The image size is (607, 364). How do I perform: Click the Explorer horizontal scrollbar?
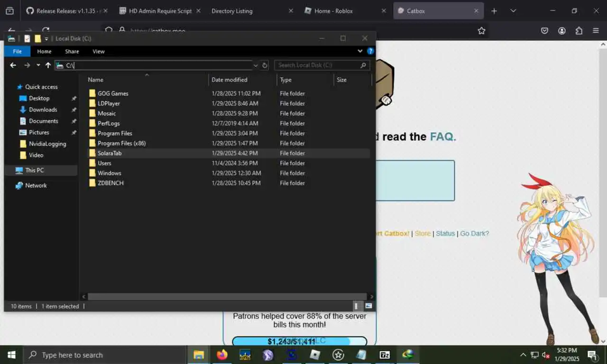click(227, 297)
